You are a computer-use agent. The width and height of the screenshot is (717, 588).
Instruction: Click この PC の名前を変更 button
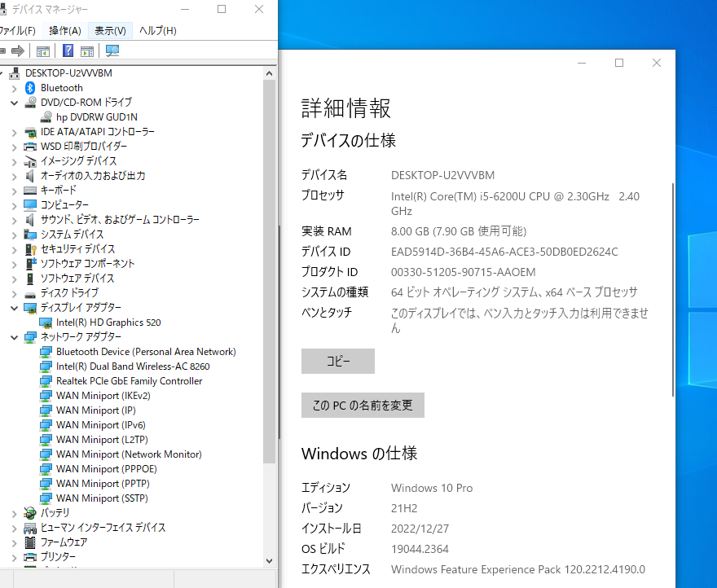(x=363, y=405)
